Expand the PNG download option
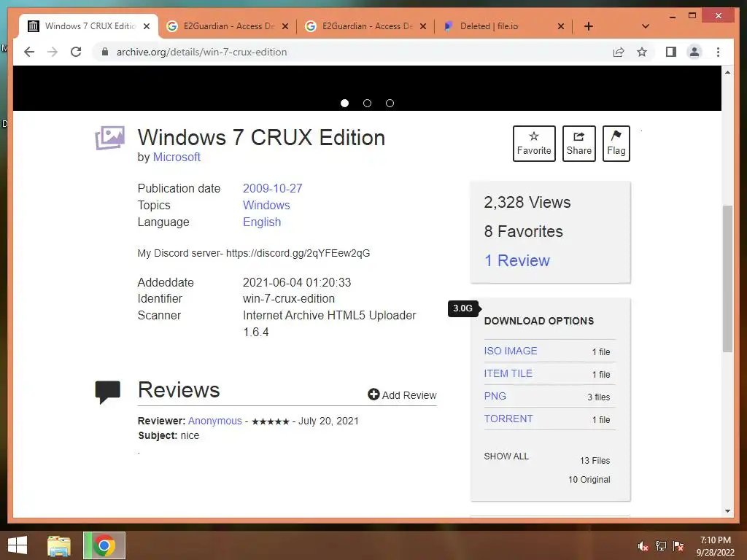 495,396
